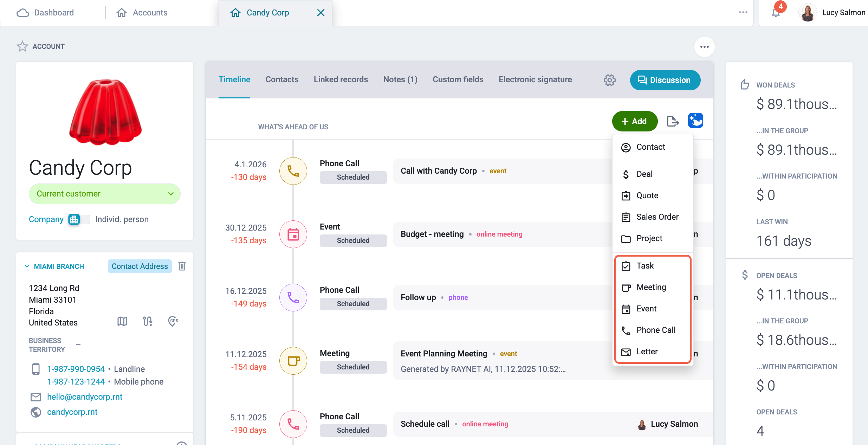The height and width of the screenshot is (445, 868).
Task: Add a new Task from the menu
Action: pyautogui.click(x=653, y=266)
